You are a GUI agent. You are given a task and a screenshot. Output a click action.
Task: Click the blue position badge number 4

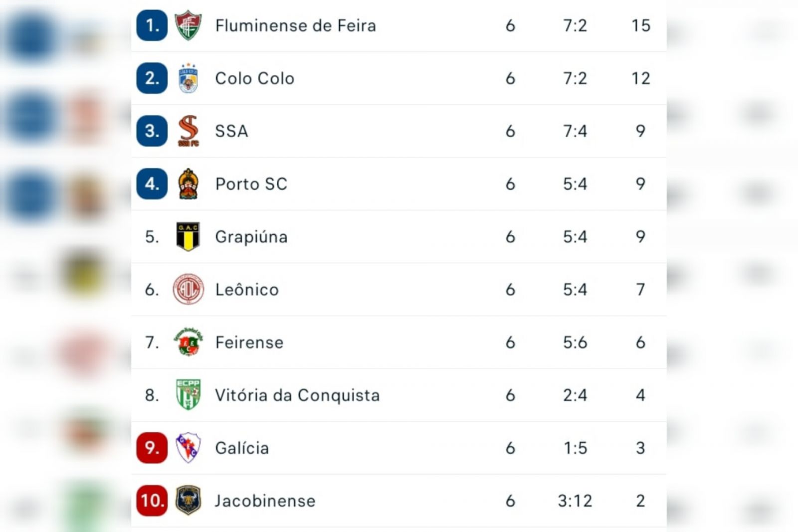click(x=152, y=184)
